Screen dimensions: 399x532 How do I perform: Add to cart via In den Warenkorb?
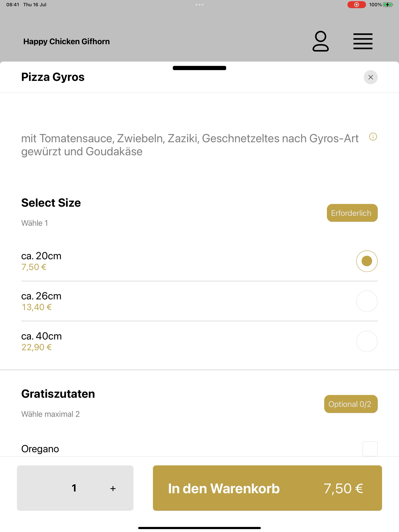pos(267,488)
